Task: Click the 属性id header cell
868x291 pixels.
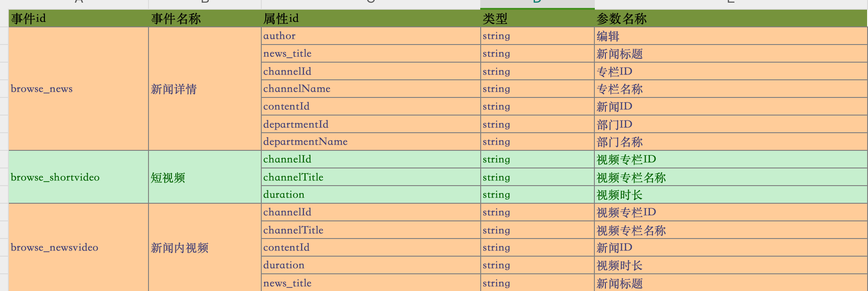Action: (x=371, y=19)
